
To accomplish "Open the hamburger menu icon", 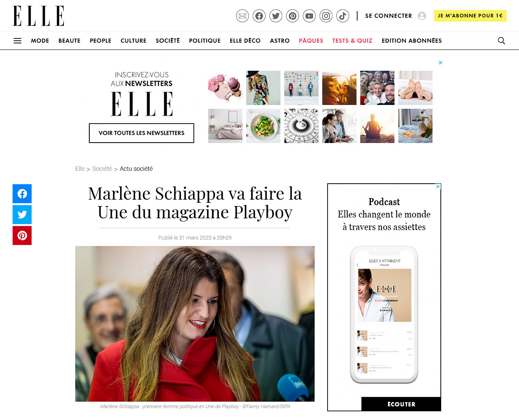I will click(x=17, y=41).
